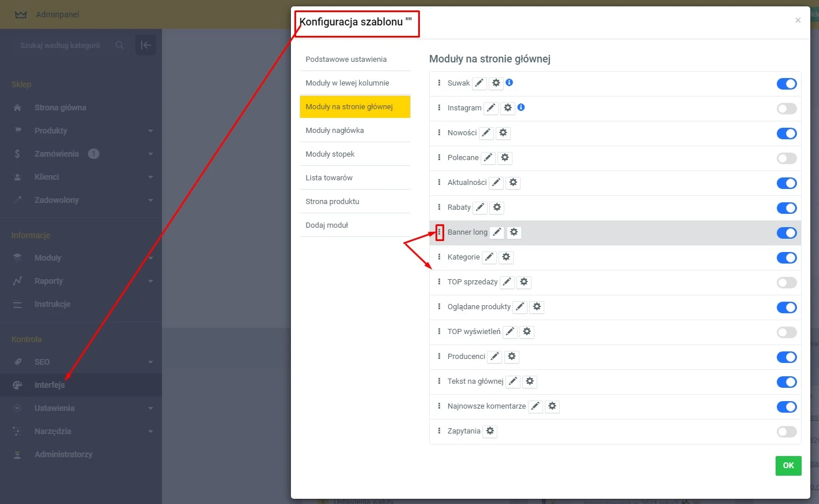This screenshot has height=504, width=819.
Task: Collapse the sidebar with arrow icon
Action: point(146,45)
